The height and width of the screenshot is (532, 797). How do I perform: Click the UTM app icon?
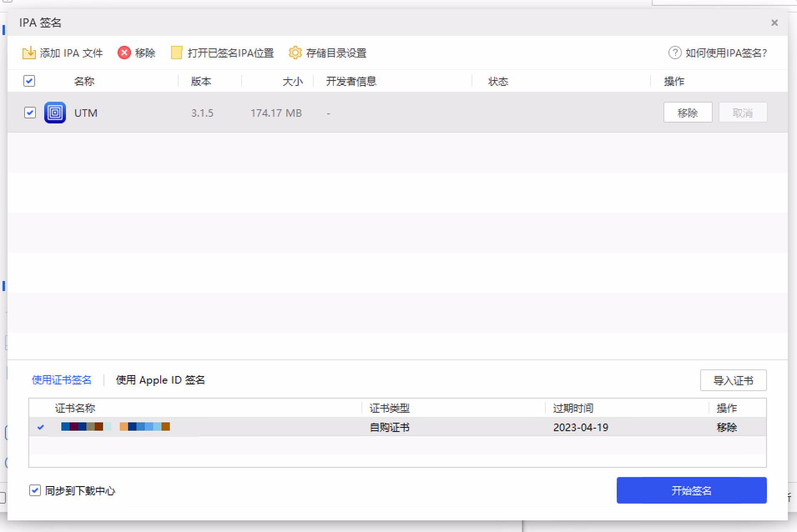point(55,113)
